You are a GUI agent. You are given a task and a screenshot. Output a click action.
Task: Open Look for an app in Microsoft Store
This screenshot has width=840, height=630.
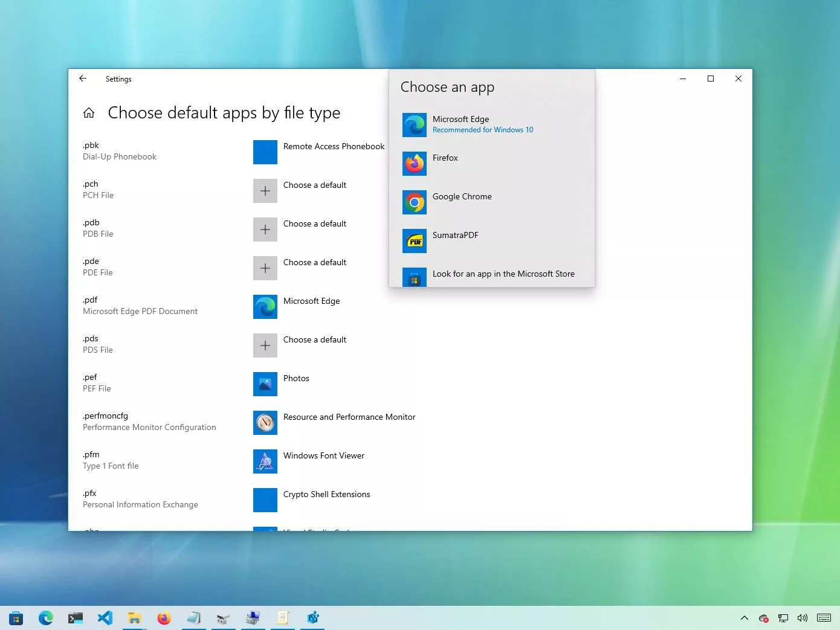[x=503, y=274]
